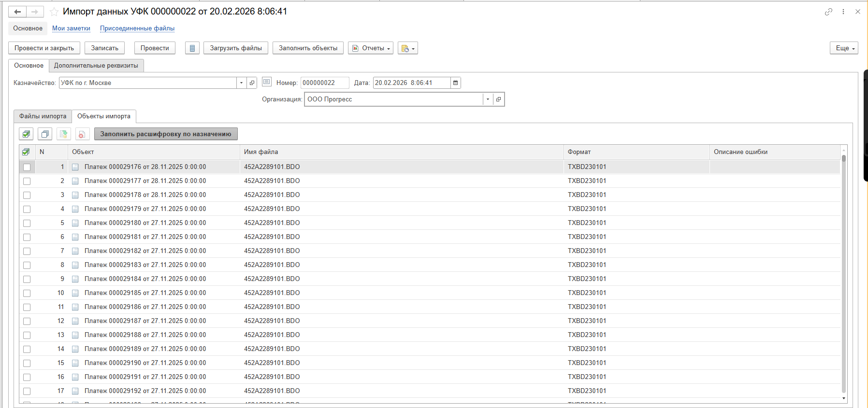Open the calendar picker for Дата field
868x408 pixels.
tap(455, 83)
